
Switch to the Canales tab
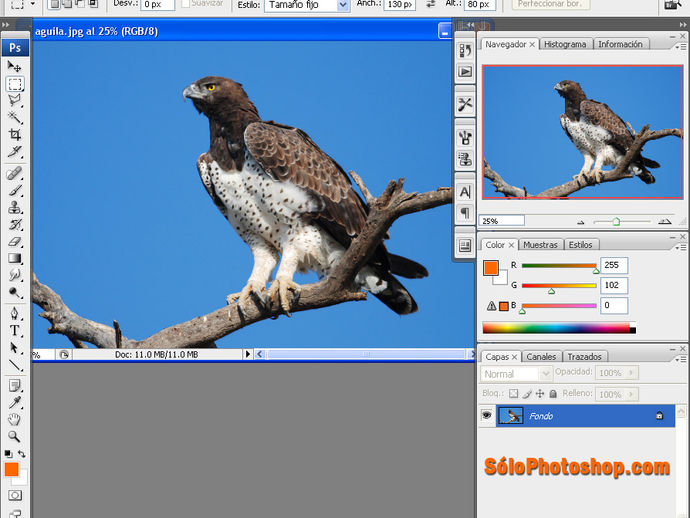541,356
